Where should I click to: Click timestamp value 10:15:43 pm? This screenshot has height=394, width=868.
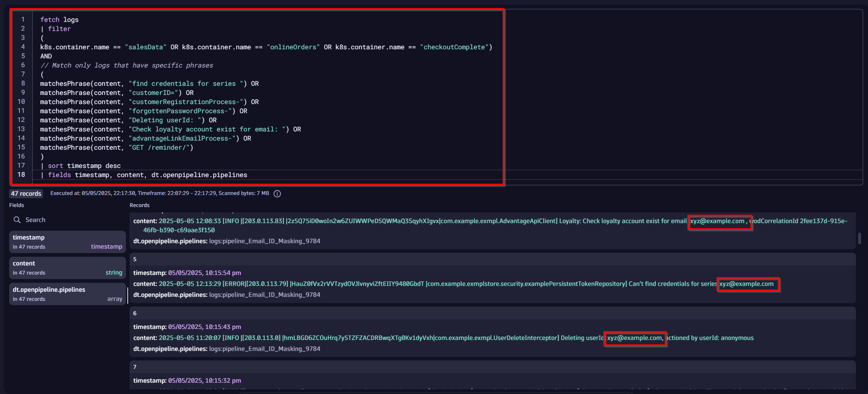pyautogui.click(x=204, y=327)
